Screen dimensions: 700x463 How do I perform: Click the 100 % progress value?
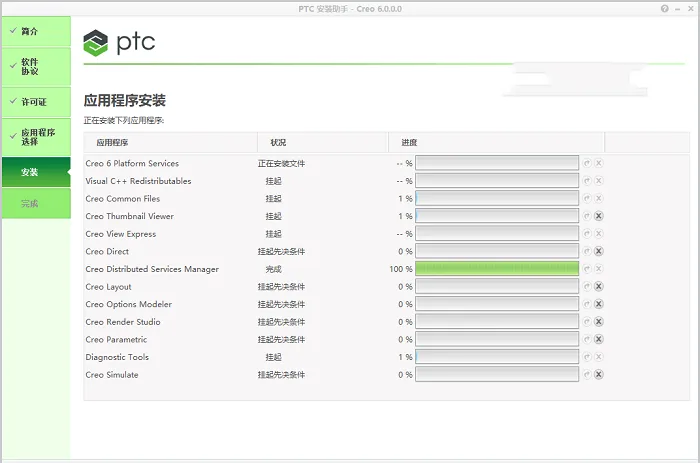coord(401,269)
